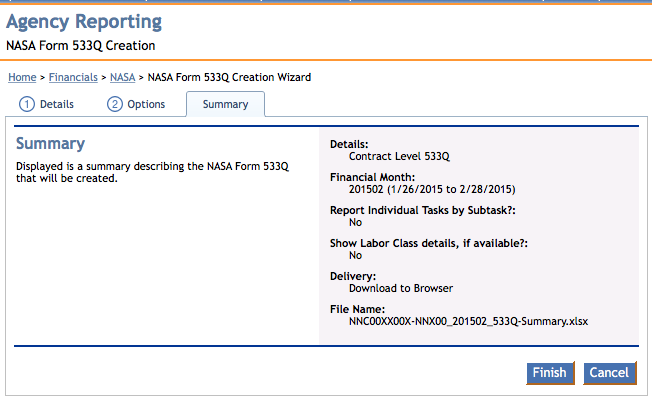Open the Options tab
The height and width of the screenshot is (401, 652).
tap(146, 104)
